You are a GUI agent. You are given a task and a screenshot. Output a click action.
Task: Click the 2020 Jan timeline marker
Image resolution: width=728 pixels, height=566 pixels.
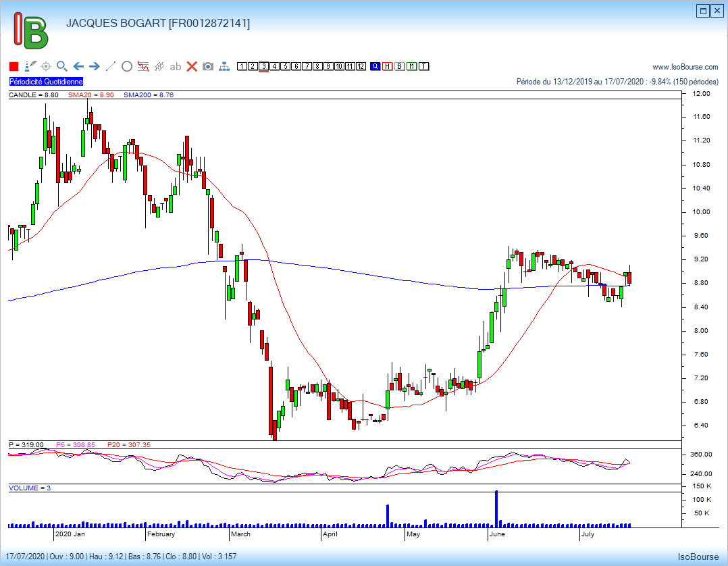click(70, 534)
